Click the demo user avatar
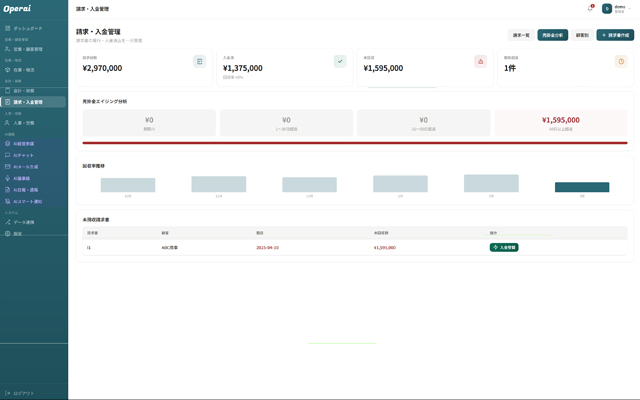The height and width of the screenshot is (400, 640). 607,8
